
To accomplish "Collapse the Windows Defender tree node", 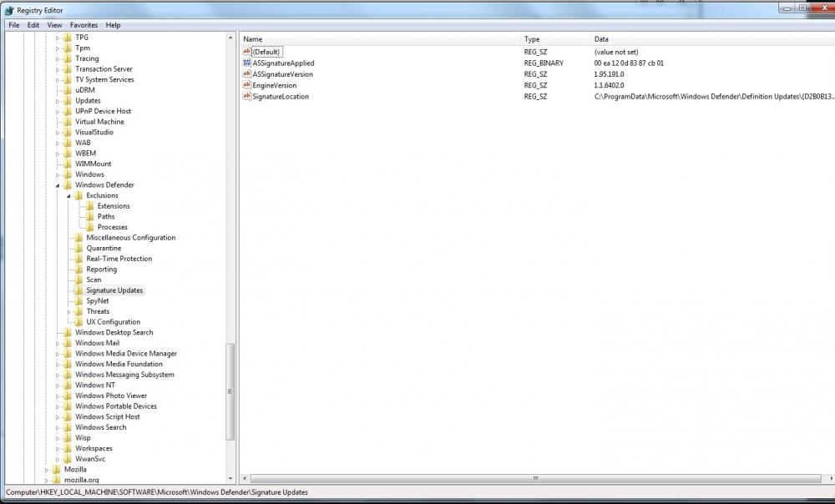I will coord(58,185).
